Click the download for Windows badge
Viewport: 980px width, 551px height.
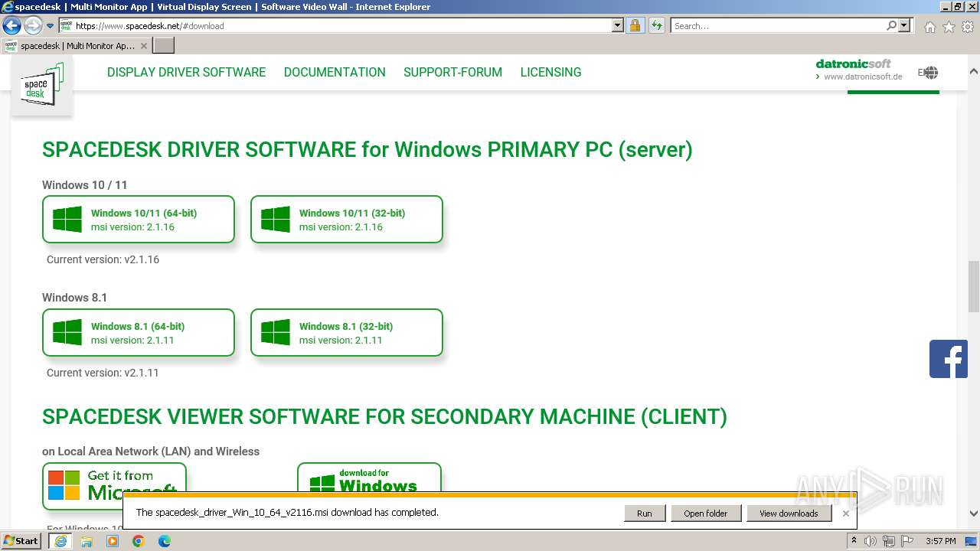(x=369, y=478)
